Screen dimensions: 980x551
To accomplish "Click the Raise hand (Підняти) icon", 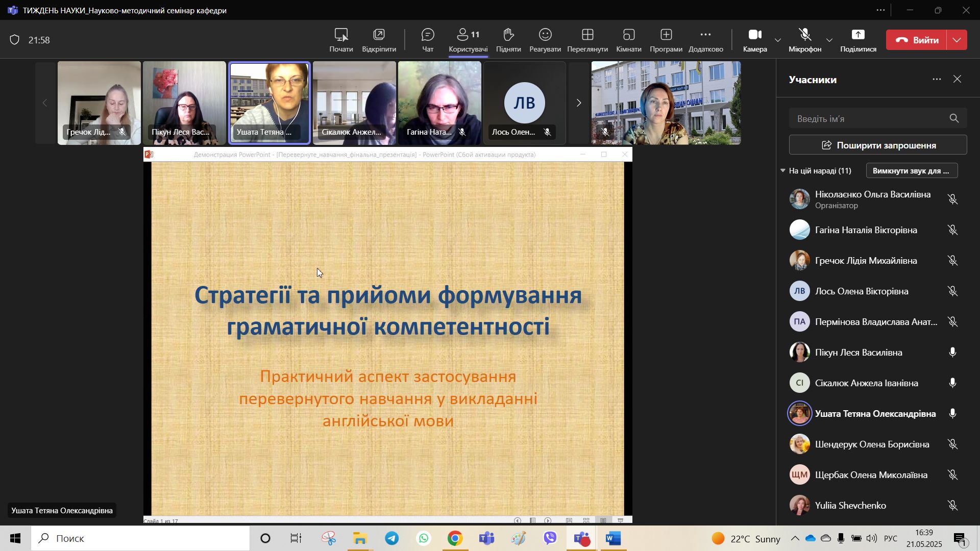I will point(508,35).
